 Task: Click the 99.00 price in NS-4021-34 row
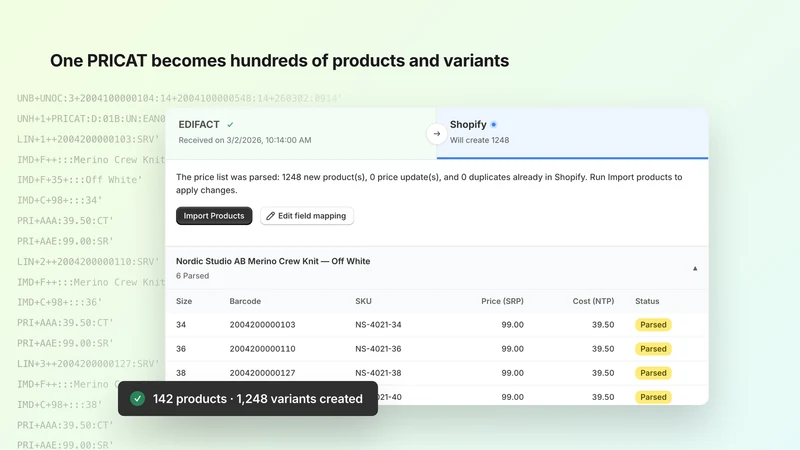click(x=512, y=324)
